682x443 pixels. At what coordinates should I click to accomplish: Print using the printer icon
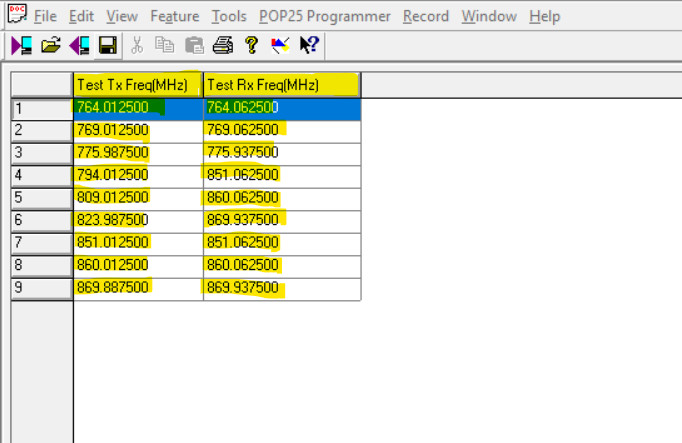[223, 45]
